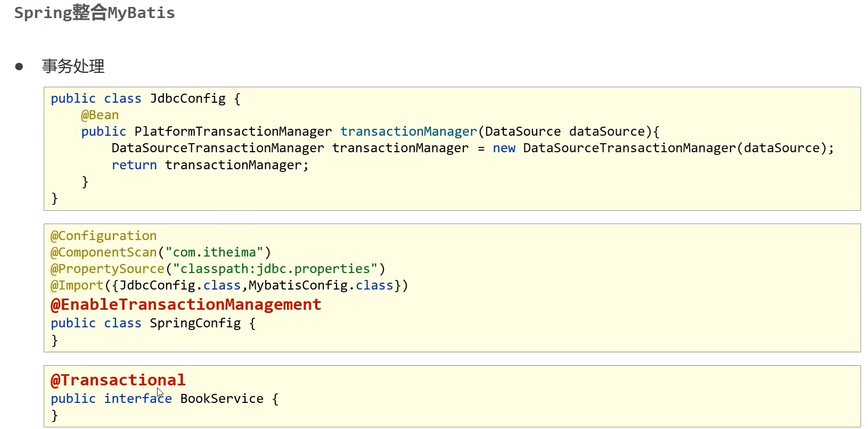The image size is (868, 429).
Task: Click the JdbcConfig class name in first block
Action: (x=187, y=98)
